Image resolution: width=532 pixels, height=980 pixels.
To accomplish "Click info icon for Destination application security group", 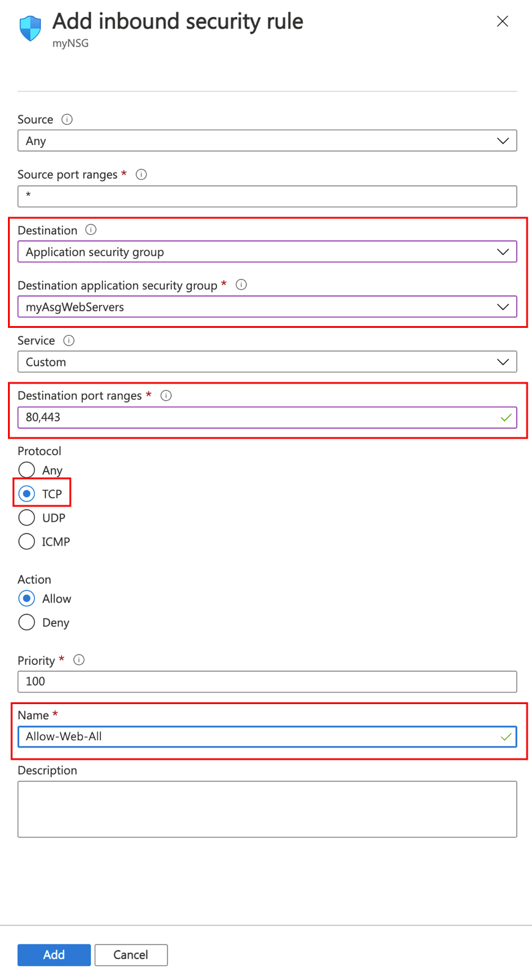I will pos(242,284).
